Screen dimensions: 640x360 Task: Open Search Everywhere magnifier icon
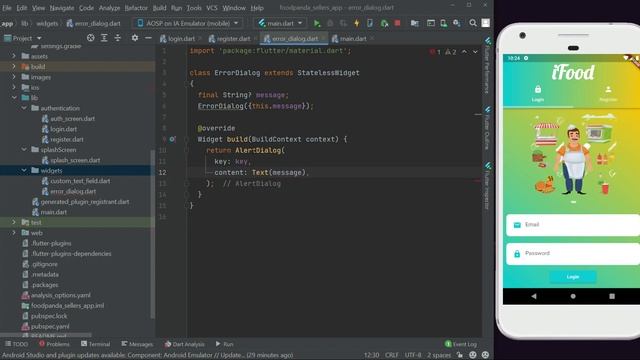click(x=473, y=23)
